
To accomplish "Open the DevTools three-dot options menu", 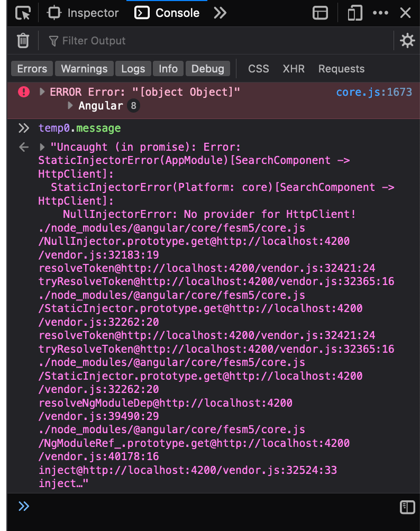I will point(380,13).
